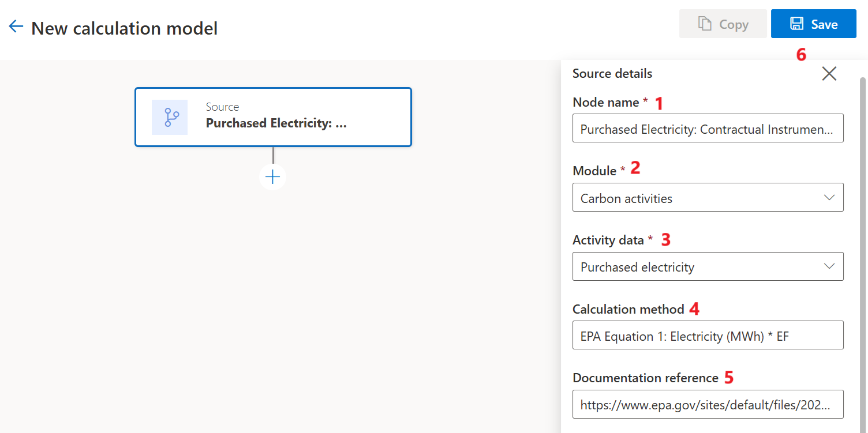Click the Node name text field

[708, 129]
